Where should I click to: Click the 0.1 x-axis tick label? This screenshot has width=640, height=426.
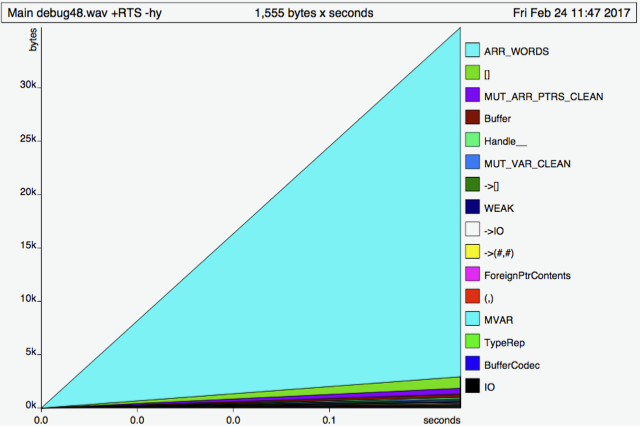329,420
